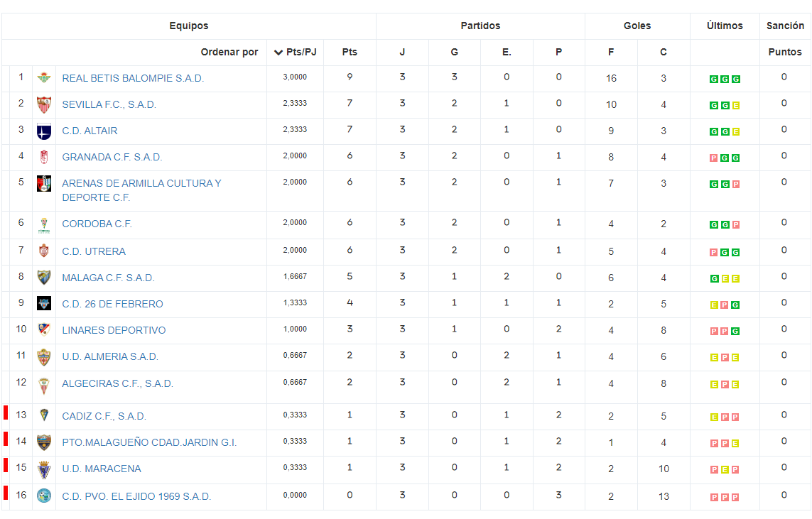Open ALGECIRAS C.F., S.A.D. team link
Viewport: 812px width, 519px height.
click(x=117, y=384)
